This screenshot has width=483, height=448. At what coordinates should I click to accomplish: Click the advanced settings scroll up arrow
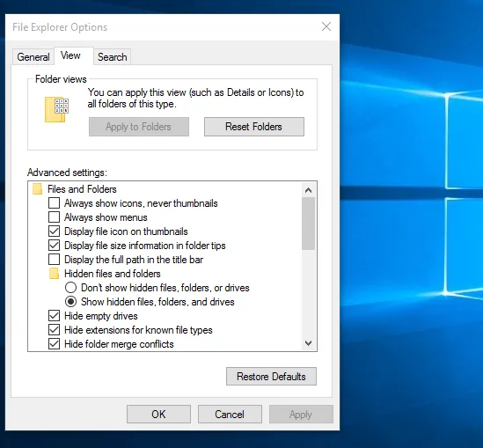308,190
